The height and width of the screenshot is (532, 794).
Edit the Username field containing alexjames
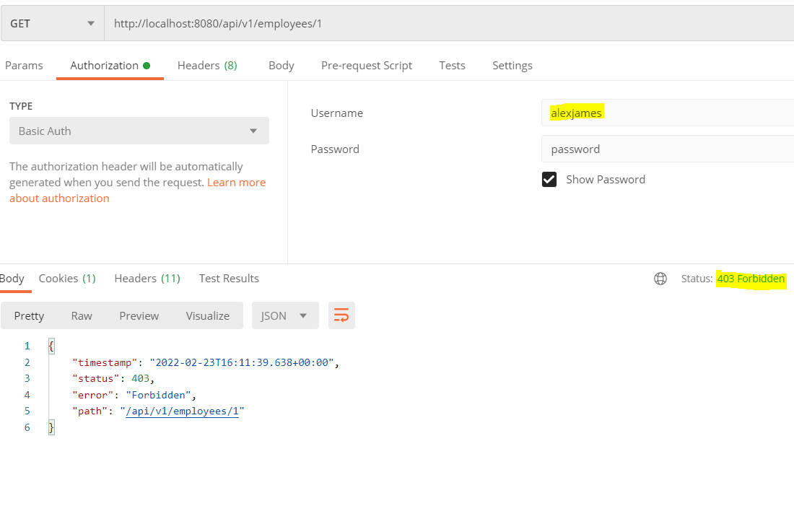click(x=650, y=113)
